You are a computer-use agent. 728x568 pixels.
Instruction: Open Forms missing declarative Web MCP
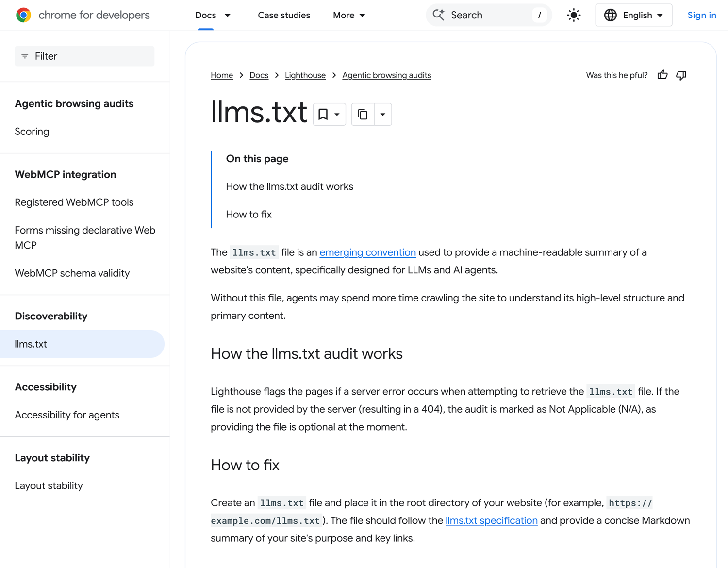pyautogui.click(x=85, y=238)
